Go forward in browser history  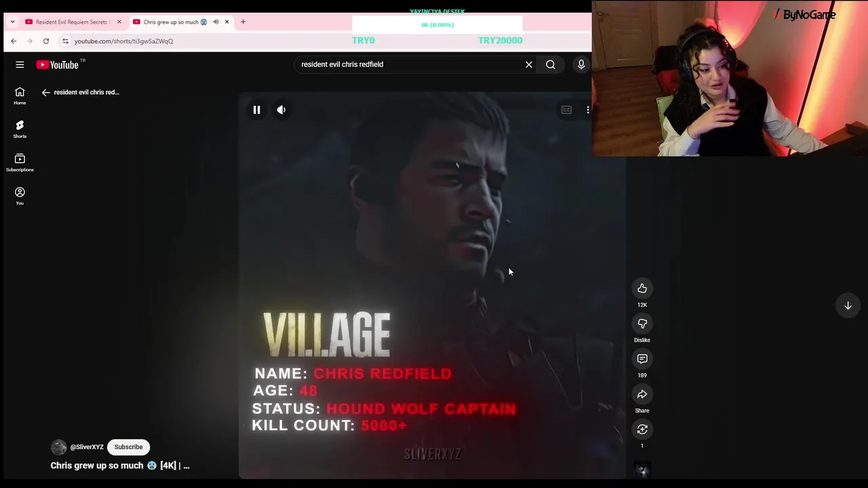click(30, 41)
